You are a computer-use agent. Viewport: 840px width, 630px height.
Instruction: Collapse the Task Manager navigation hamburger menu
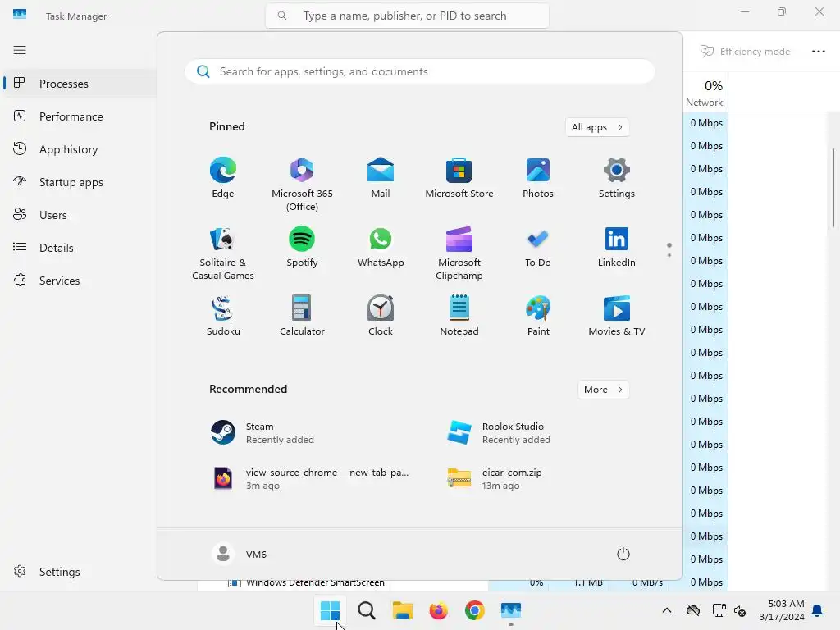tap(20, 50)
